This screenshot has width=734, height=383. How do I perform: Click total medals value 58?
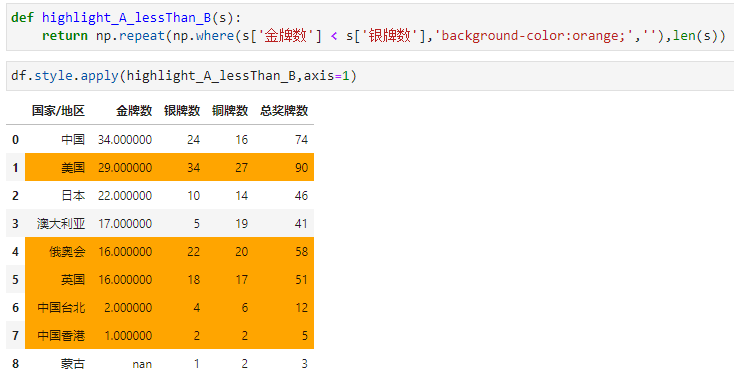(301, 252)
